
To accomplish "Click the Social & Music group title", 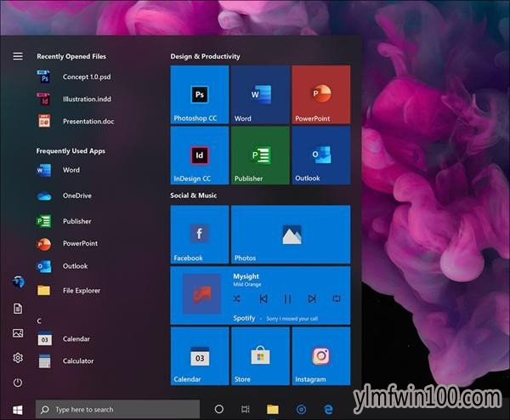I will pyautogui.click(x=194, y=196).
